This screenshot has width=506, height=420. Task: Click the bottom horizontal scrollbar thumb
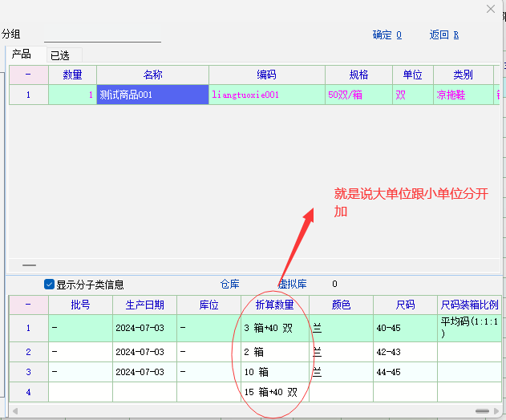tap(481, 411)
